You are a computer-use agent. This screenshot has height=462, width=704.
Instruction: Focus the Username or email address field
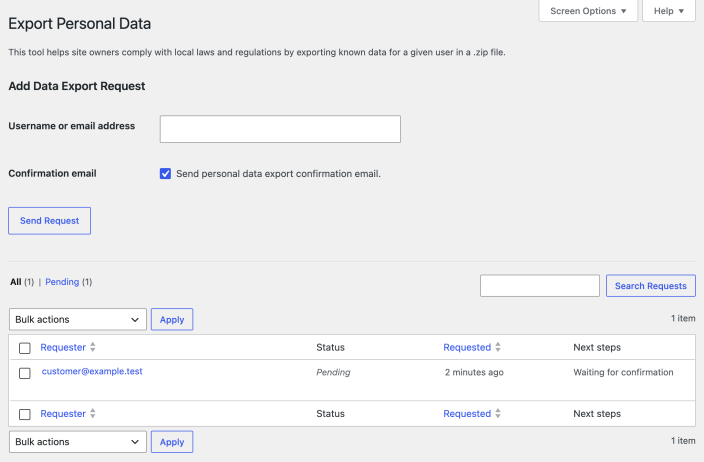(280, 129)
